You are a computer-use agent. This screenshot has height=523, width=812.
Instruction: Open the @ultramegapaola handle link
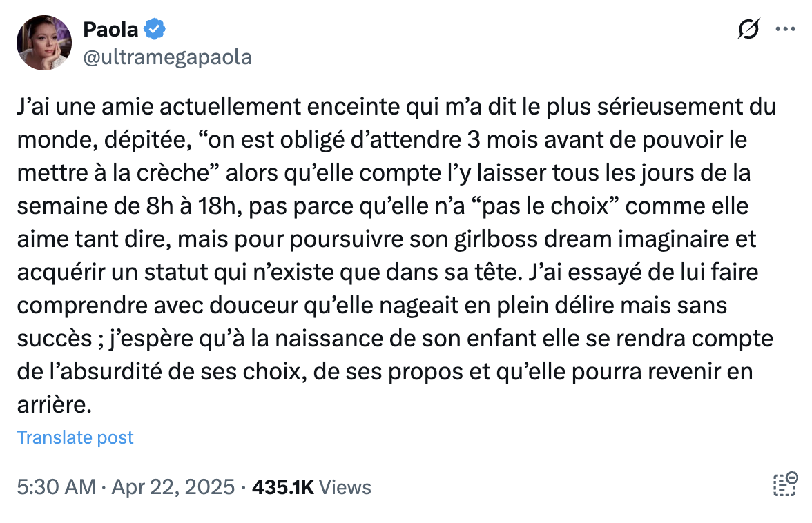coord(167,57)
